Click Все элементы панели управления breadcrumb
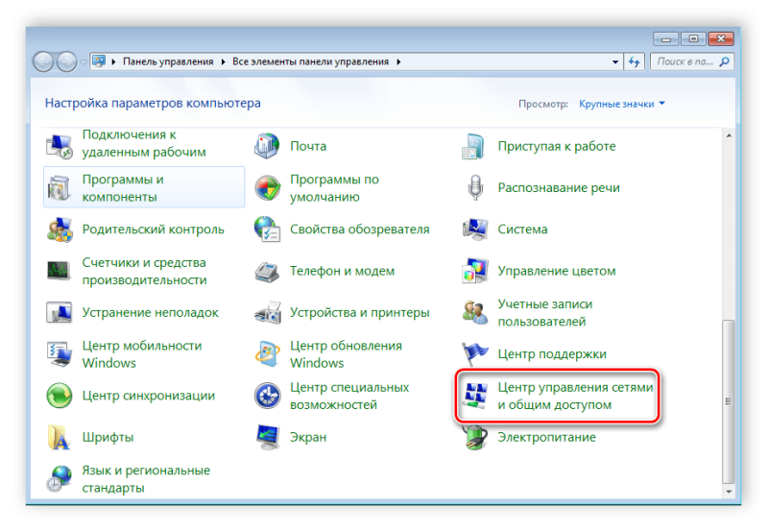 point(310,61)
